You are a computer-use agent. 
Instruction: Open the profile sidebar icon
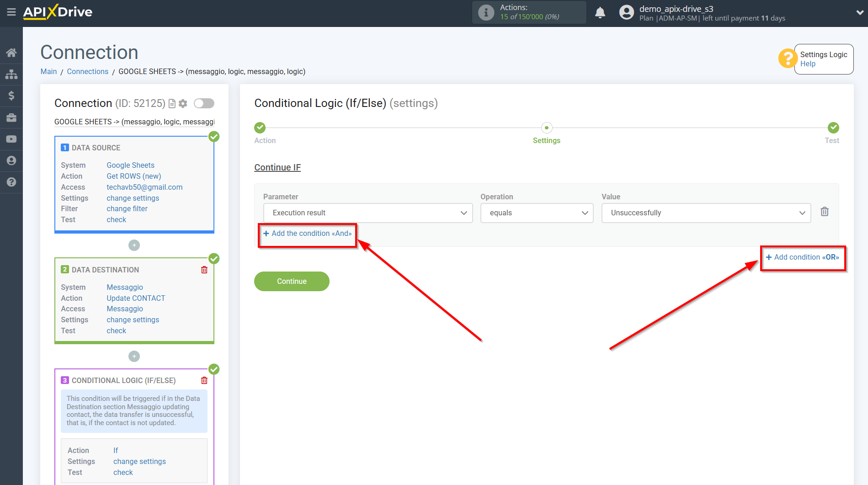[x=11, y=160]
